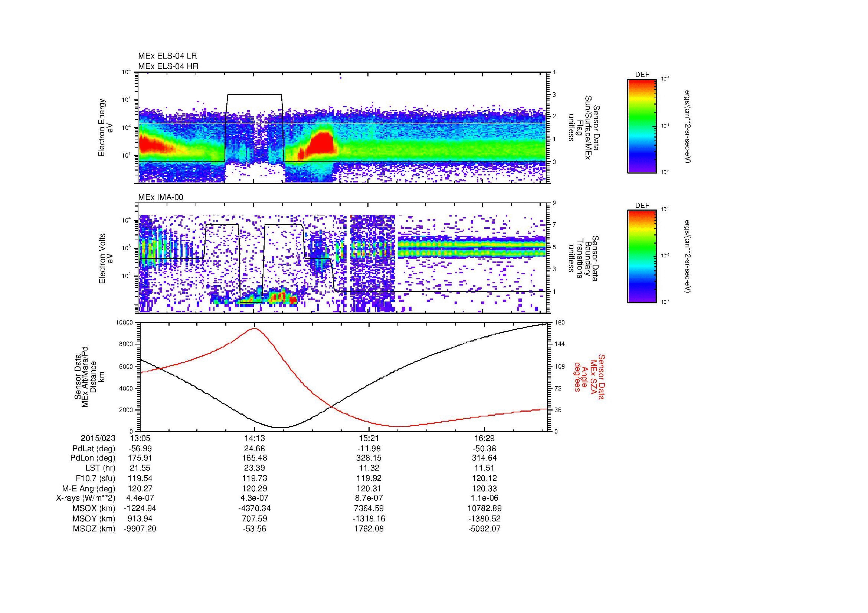
Task: Select the 'MEx IMA-00' panel title
Action: pos(161,197)
